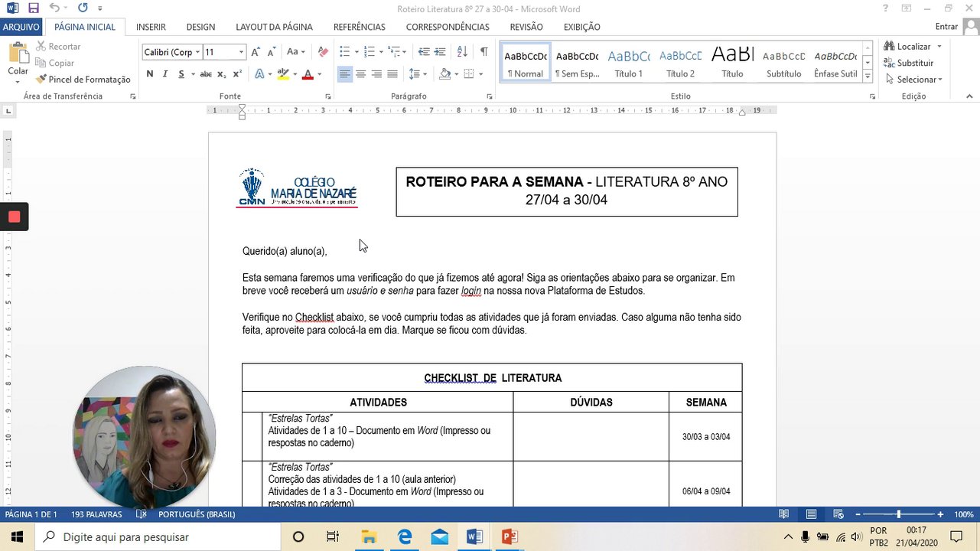The height and width of the screenshot is (551, 980).
Task: Apply the Subtítulo style
Action: tap(783, 64)
